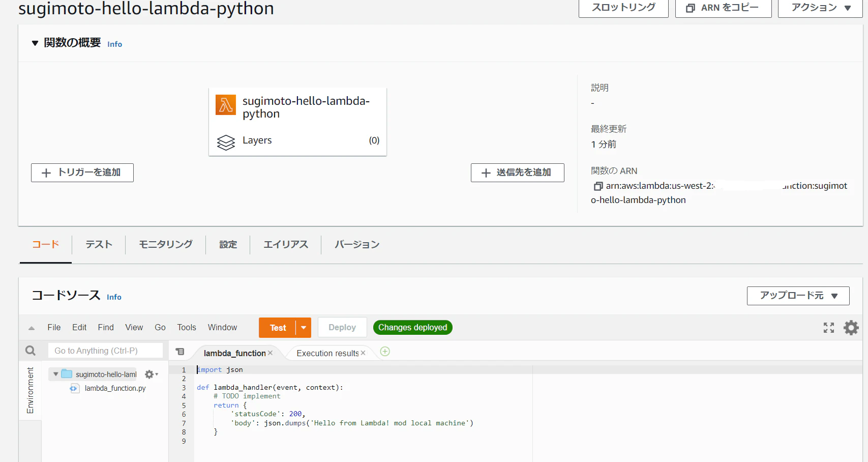The image size is (868, 462).
Task: Select the Execution results tab
Action: coord(327,353)
